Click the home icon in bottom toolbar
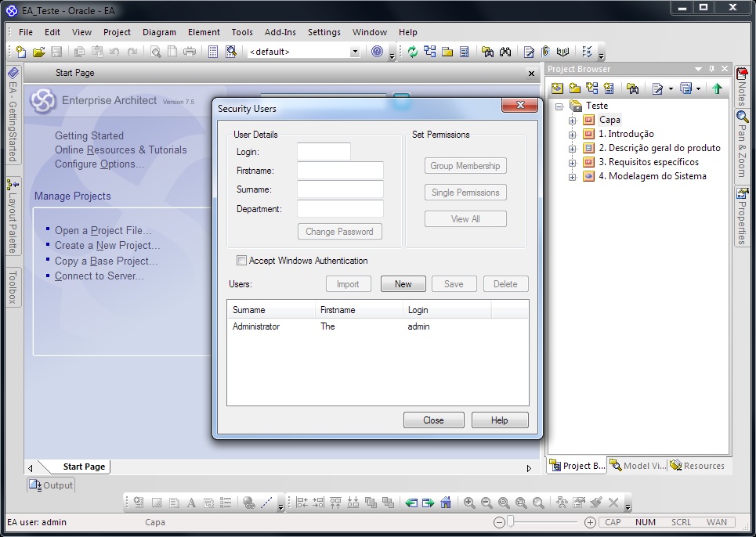Viewport: 756px width, 537px height. pyautogui.click(x=446, y=503)
